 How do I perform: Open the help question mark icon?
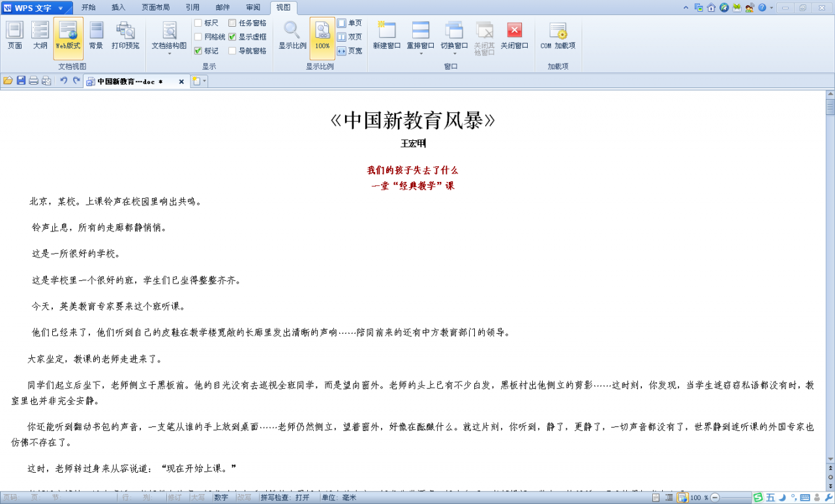click(x=762, y=8)
